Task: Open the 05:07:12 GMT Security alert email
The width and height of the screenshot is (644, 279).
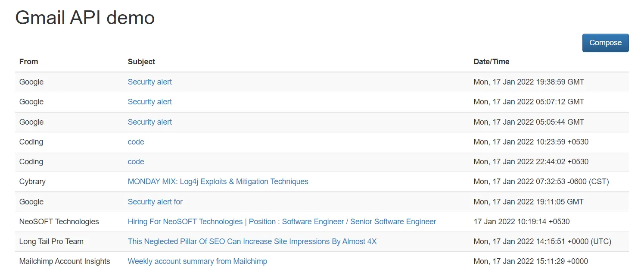Action: (149, 102)
